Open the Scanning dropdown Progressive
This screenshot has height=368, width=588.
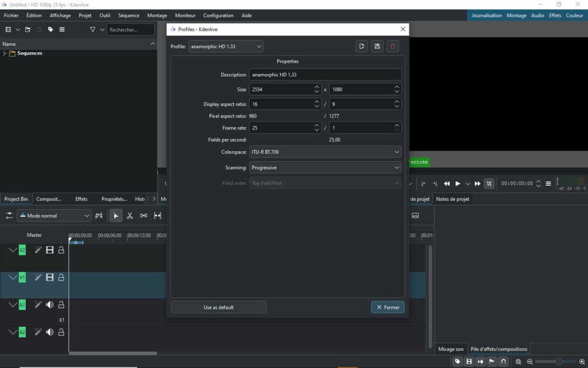point(325,167)
